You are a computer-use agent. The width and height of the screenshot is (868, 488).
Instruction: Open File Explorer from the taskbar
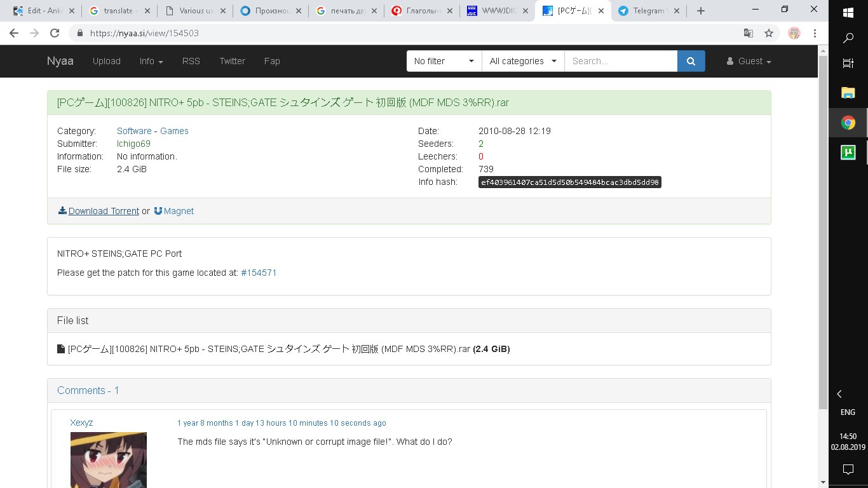(x=848, y=93)
